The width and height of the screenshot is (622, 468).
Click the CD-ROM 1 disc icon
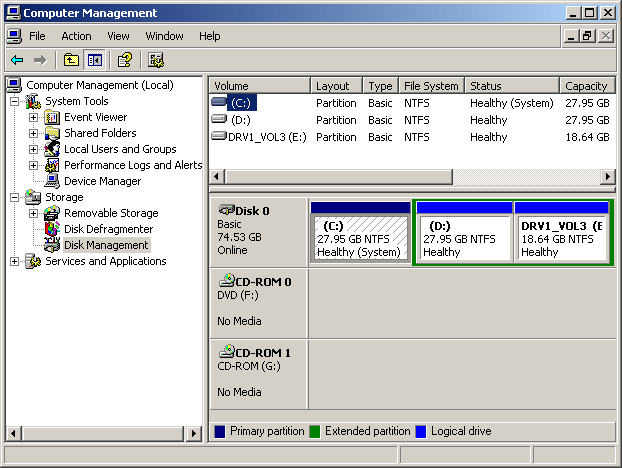227,351
